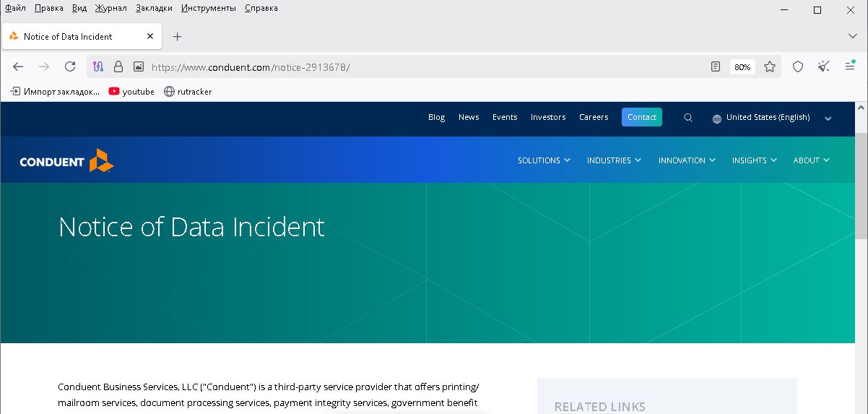Click the site search magnifier icon
The width and height of the screenshot is (868, 414).
688,118
